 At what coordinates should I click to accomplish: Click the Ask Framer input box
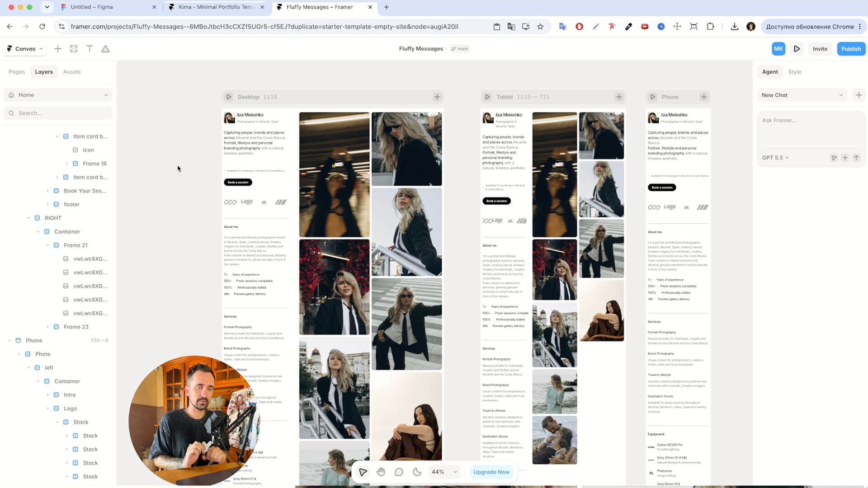811,131
